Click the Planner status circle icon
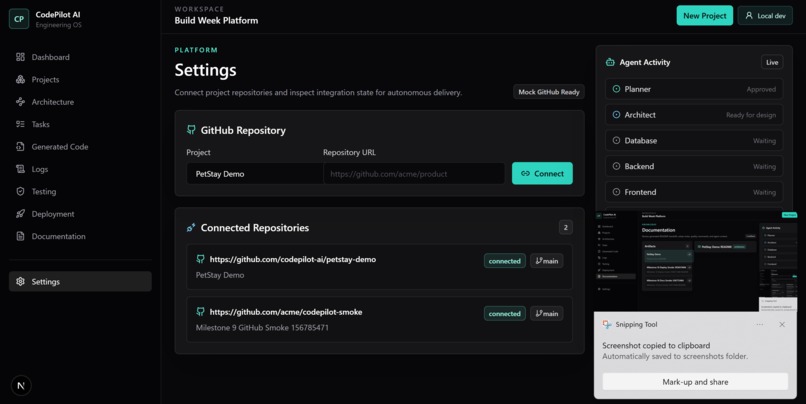The image size is (806, 404). 616,89
